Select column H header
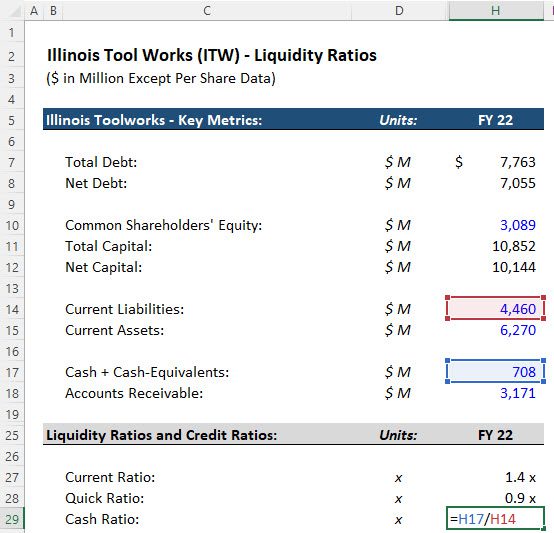The image size is (554, 533). [x=496, y=11]
